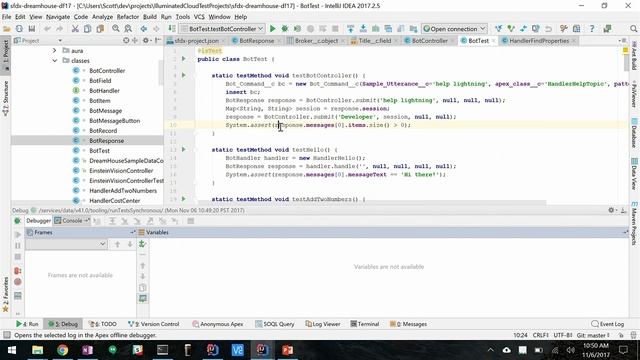Click the UTF-8 encoding status bar entry
640x360 pixels.
pos(562,335)
